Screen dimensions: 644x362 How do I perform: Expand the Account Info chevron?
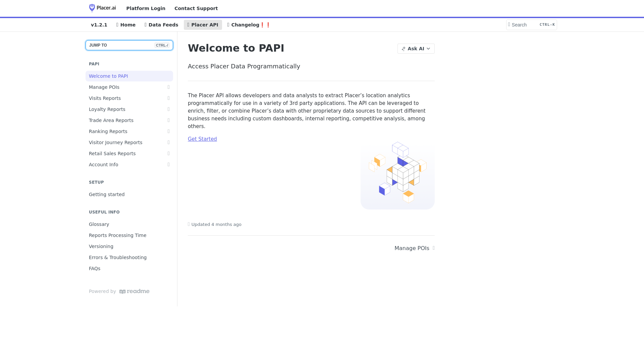click(169, 165)
